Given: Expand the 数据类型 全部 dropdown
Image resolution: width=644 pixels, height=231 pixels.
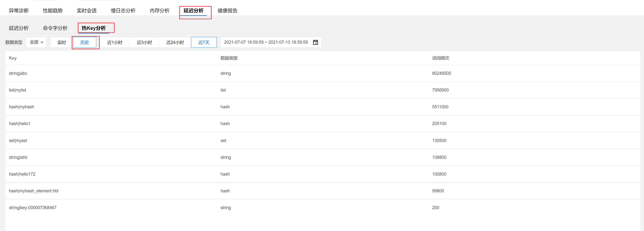Looking at the screenshot, I should click(x=36, y=42).
